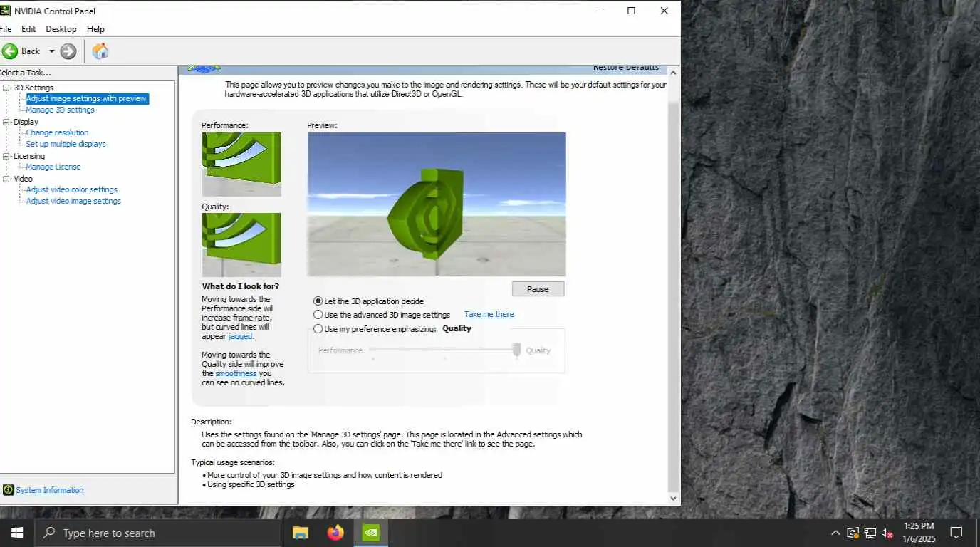Screen dimensions: 980x547
Task: Click the Forward arrow icon
Action: point(68,51)
